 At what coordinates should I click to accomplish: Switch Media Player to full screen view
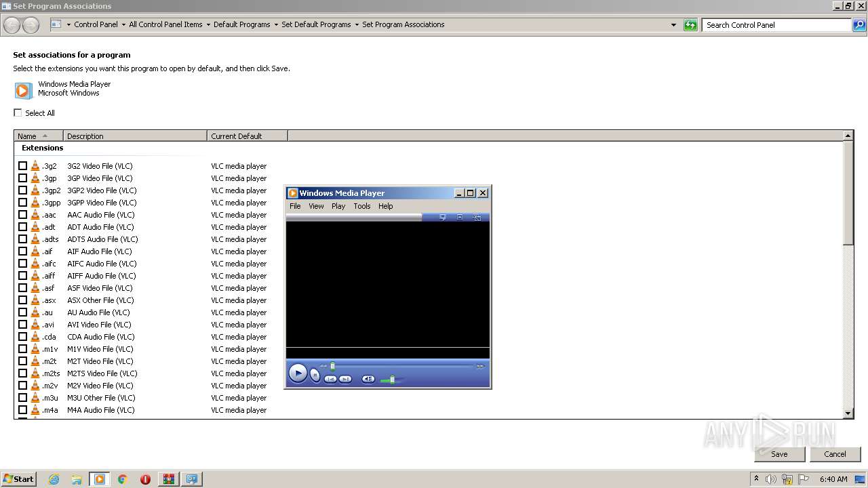click(477, 218)
